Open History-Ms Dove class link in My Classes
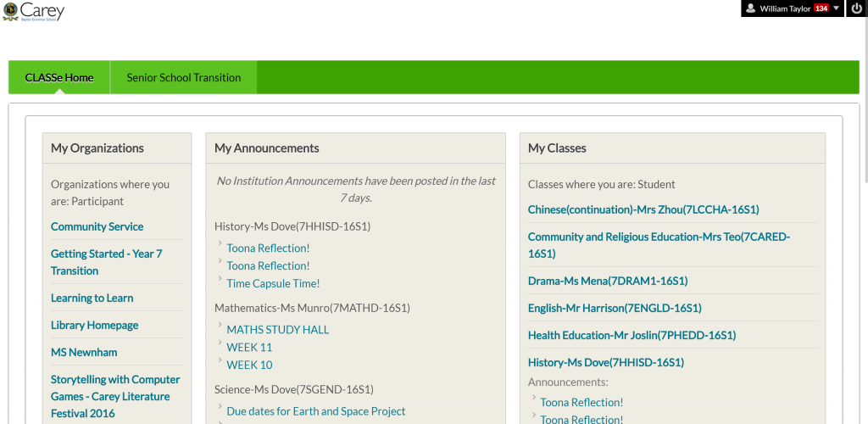 tap(605, 363)
